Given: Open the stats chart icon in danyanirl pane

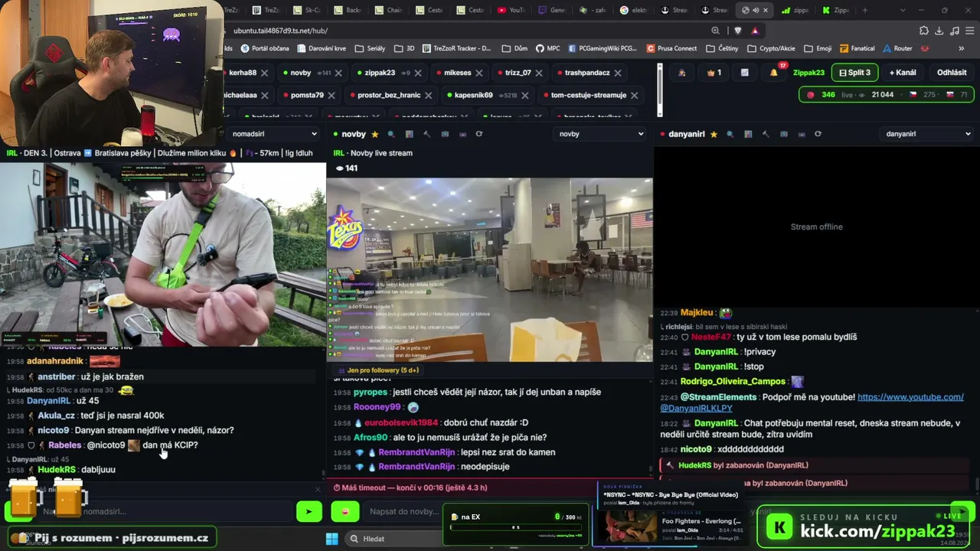Looking at the screenshot, I should click(748, 134).
